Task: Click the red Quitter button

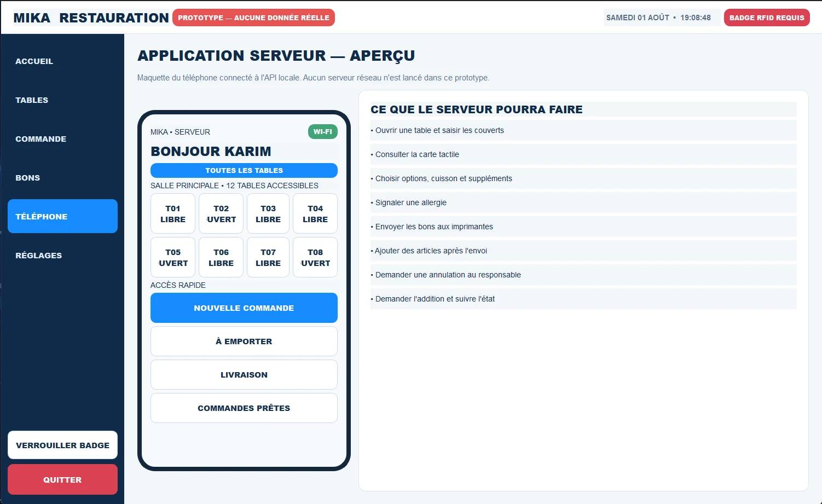Action: [62, 479]
